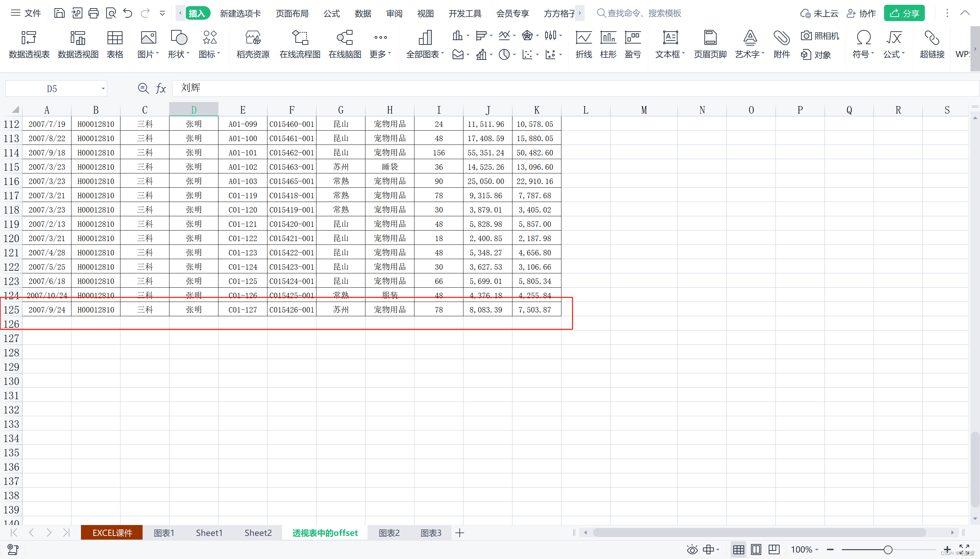This screenshot has width=980, height=559.
Task: Open the 开发工具 tab
Action: [x=465, y=14]
